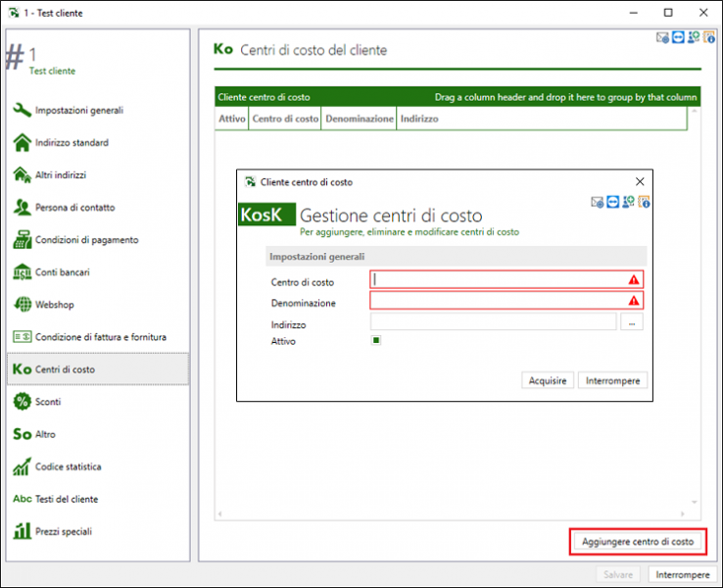Screen dimensions: 723x588
Task: Click 'Cliente centro di costo' grid title
Action: point(264,97)
